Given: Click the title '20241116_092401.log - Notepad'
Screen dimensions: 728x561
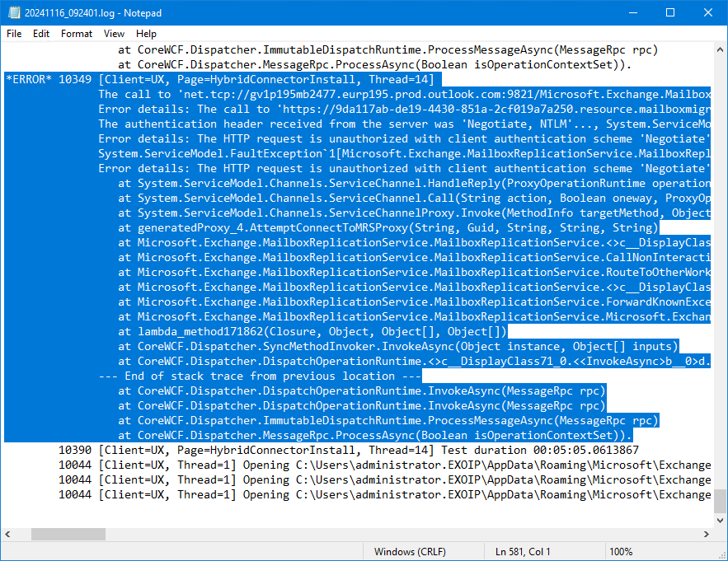Looking at the screenshot, I should (x=93, y=13).
